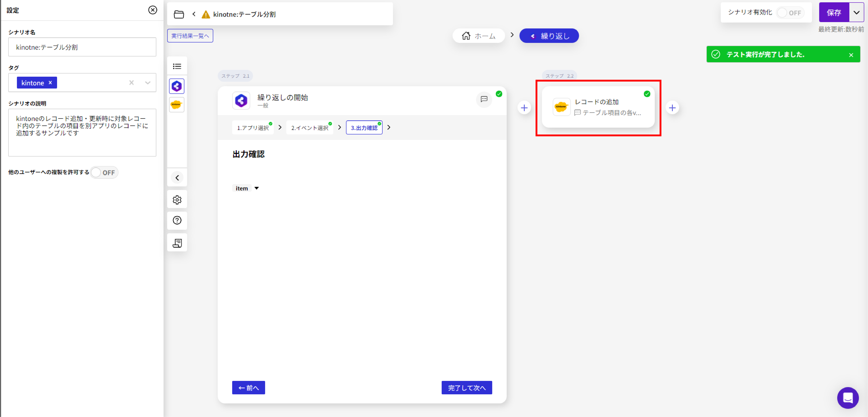This screenshot has height=417, width=868.
Task: Close the settings panel with the X icon
Action: coord(153,10)
